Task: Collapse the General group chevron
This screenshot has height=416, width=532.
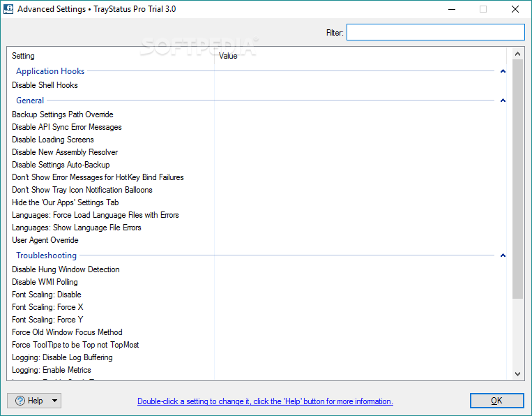Action: click(503, 101)
